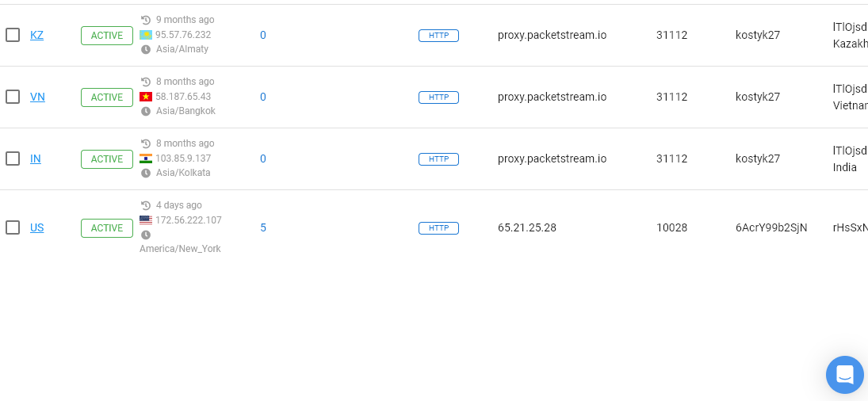Screen dimensions: 868x401
Task: Click the India flag icon
Action: coord(146,158)
